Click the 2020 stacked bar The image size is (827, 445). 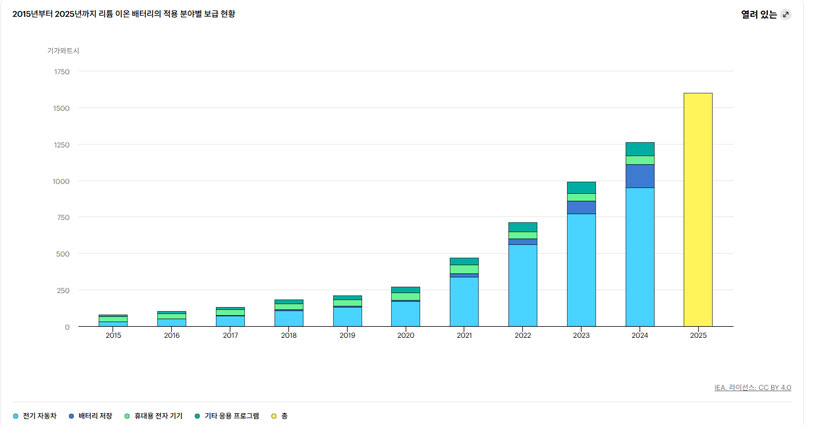click(x=406, y=307)
